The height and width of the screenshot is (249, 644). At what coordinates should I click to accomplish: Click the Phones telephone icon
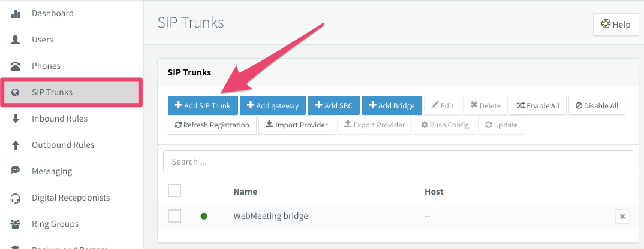(16, 66)
